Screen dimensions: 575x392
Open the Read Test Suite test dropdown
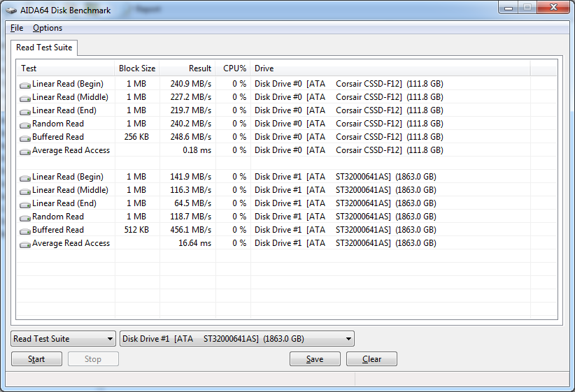[64, 338]
